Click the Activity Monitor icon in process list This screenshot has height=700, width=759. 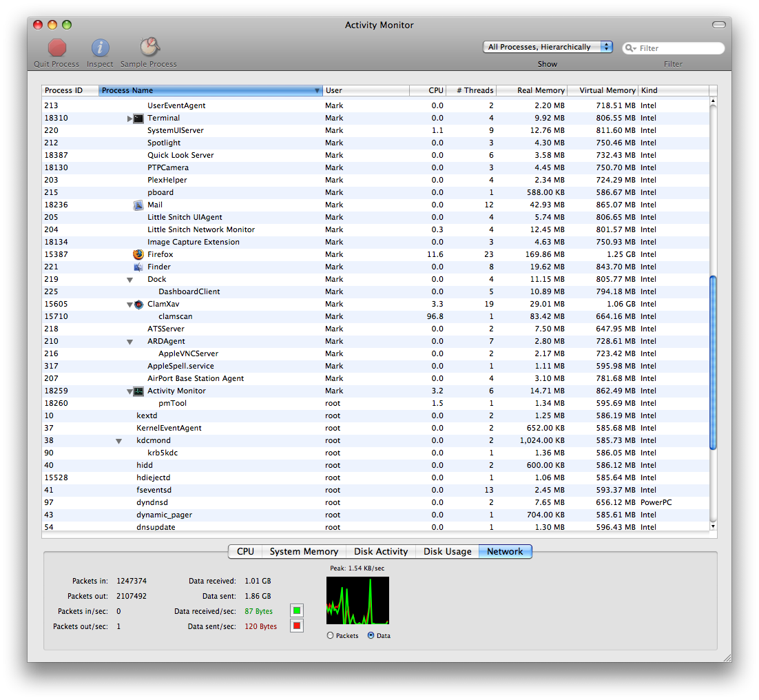[138, 391]
